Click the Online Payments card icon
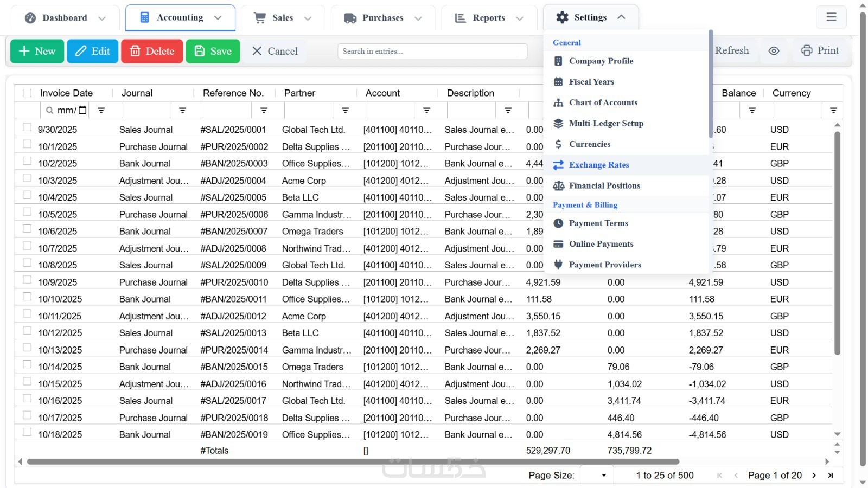 coord(558,244)
